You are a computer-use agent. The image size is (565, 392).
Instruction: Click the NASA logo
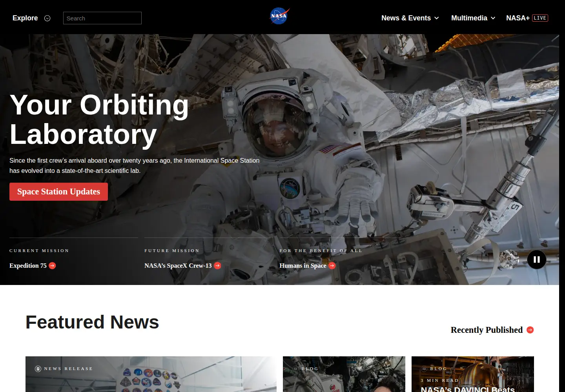point(279,16)
